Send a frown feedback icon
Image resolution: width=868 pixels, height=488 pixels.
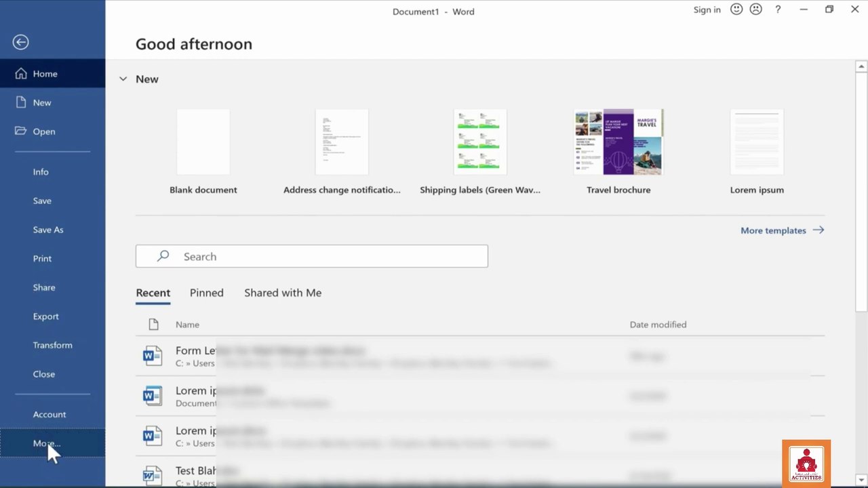[x=755, y=9]
